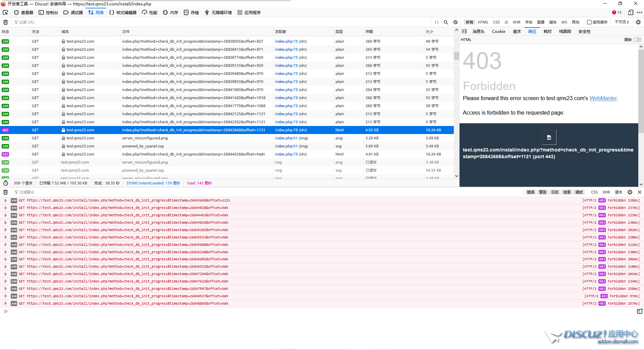Open the Inspector (查看器) panel
The width and height of the screenshot is (644, 350).
[23, 12]
